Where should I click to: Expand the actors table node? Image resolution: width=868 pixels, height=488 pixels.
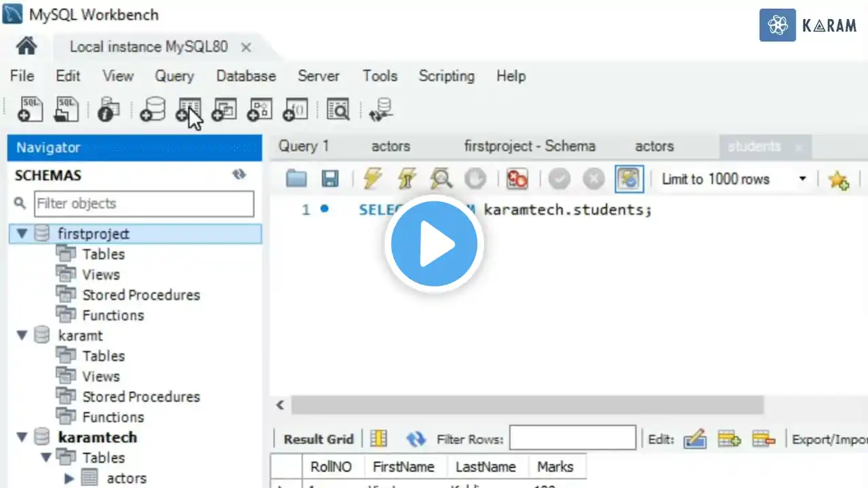tap(69, 479)
